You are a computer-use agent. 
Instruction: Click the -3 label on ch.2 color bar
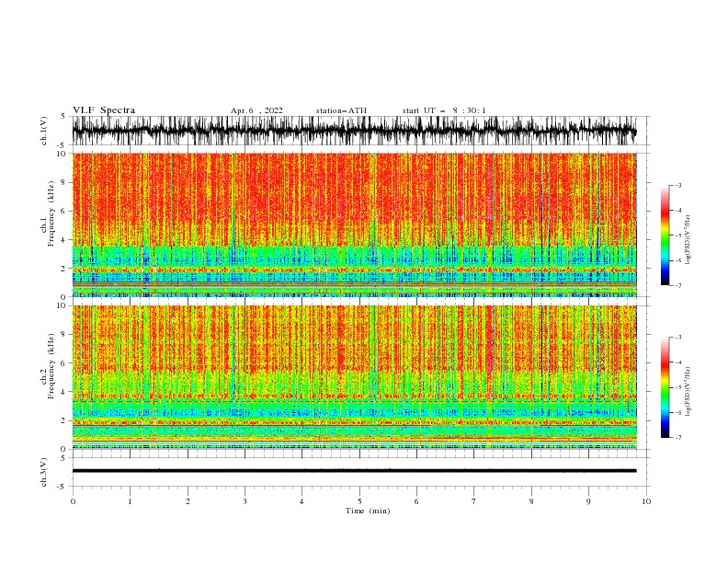click(x=678, y=338)
